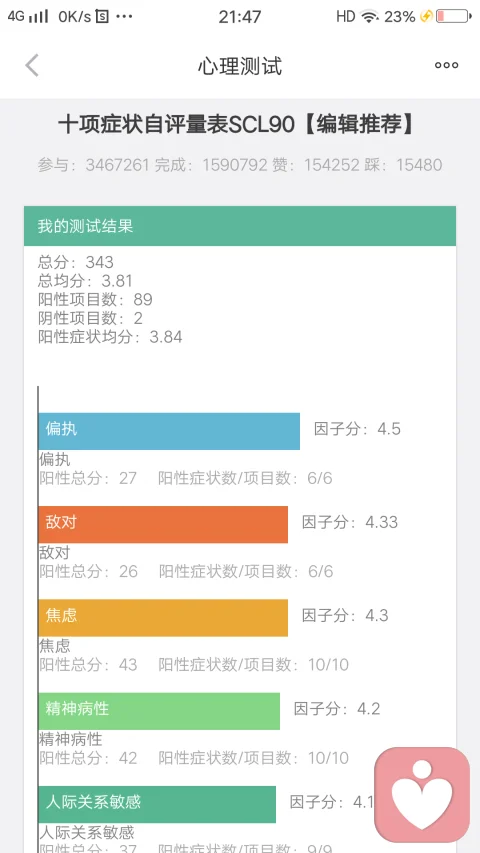Tap the 4G signal strength icon
480x853 pixels.
[28, 16]
